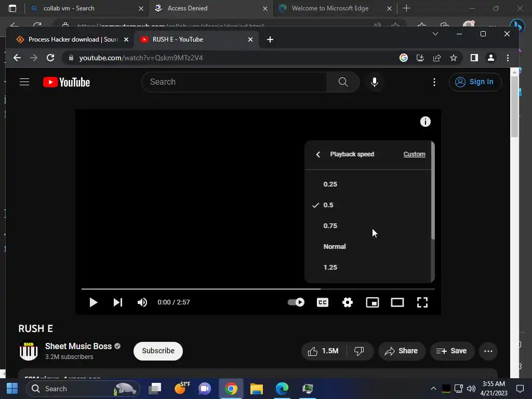Open Chrome three-dot menu
Image resolution: width=532 pixels, height=399 pixels.
[508, 58]
